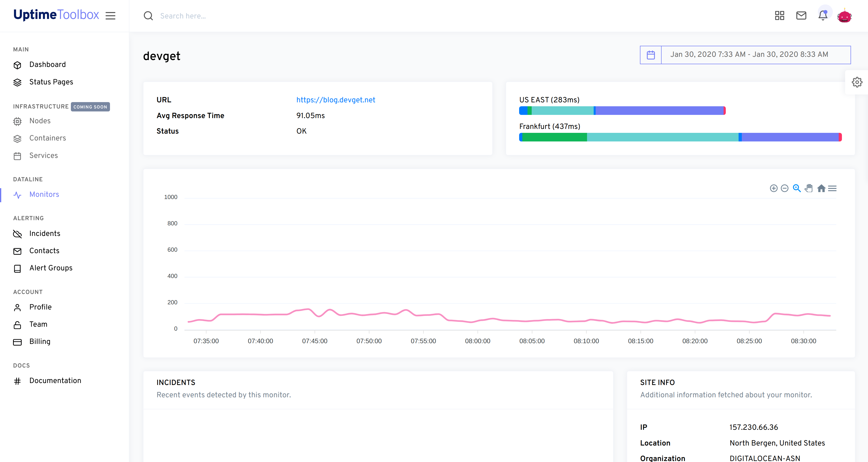Screen dimensions: 868x462
Task: Open the apps grid icon
Action: [x=779, y=15]
